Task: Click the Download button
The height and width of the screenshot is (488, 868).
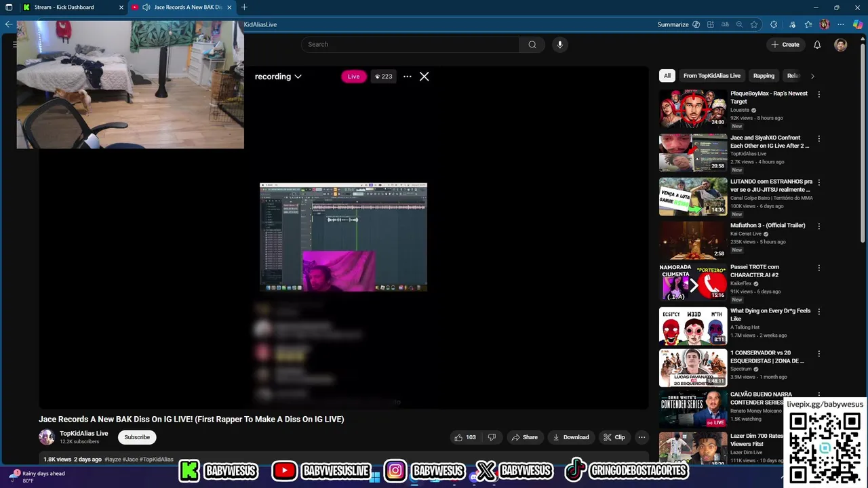Action: point(571,437)
